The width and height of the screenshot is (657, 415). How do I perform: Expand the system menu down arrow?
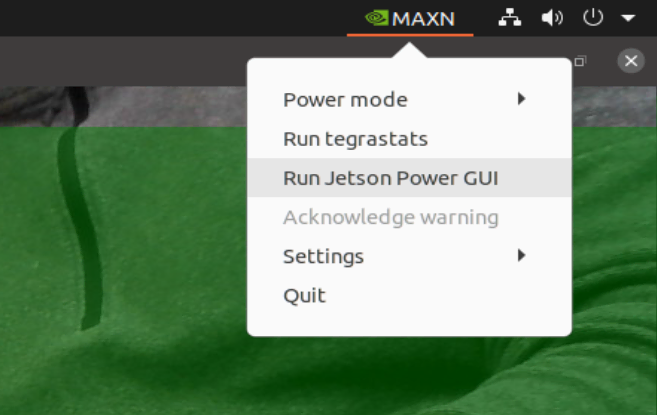pos(628,18)
